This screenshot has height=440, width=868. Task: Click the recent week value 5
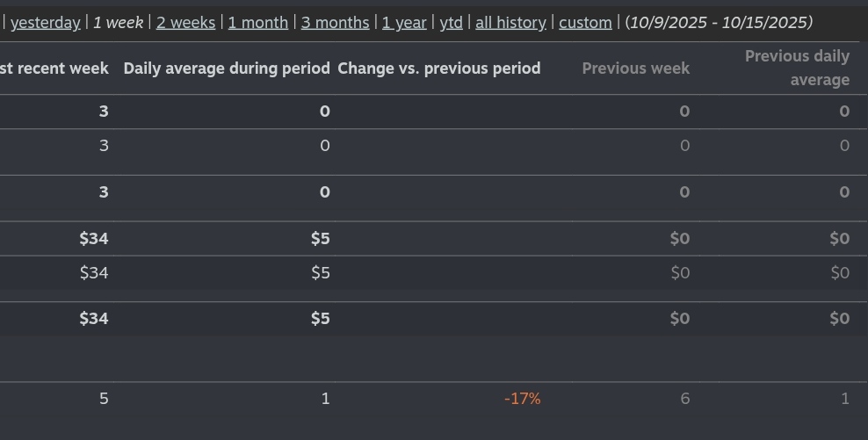tap(104, 399)
